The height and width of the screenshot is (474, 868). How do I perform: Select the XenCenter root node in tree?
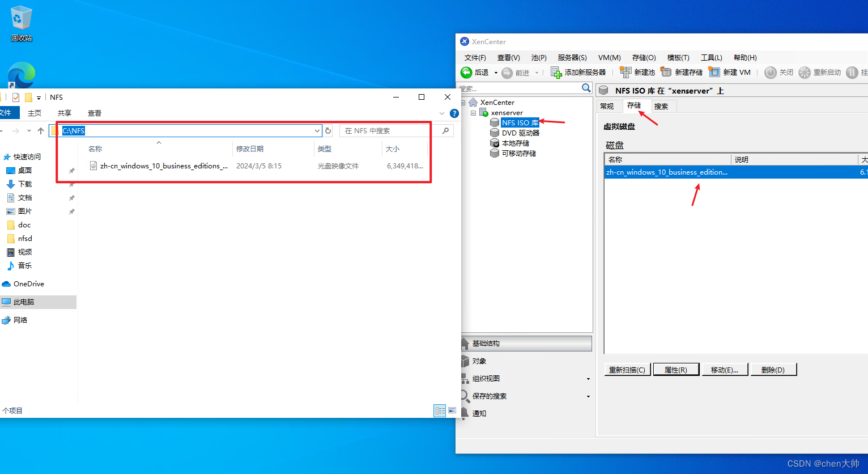tap(497, 103)
